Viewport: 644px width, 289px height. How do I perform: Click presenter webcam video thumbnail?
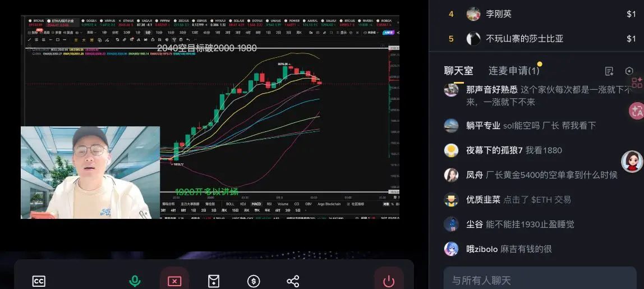pos(90,172)
